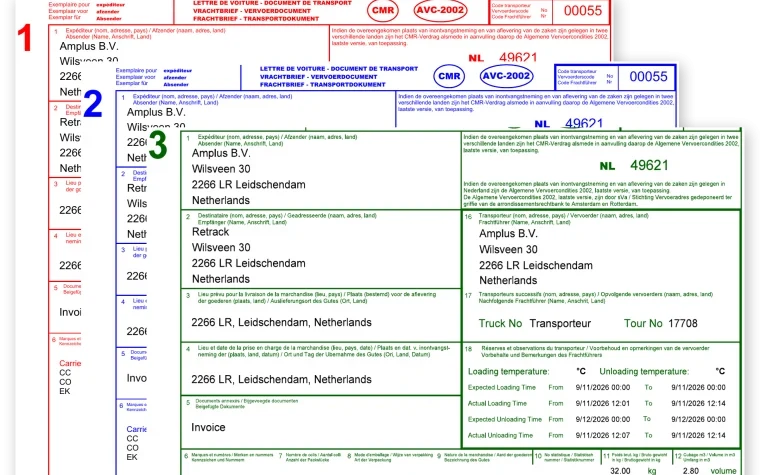Select Expected Loading Time 'From' value 9/11/2026 00:00

[603, 388]
